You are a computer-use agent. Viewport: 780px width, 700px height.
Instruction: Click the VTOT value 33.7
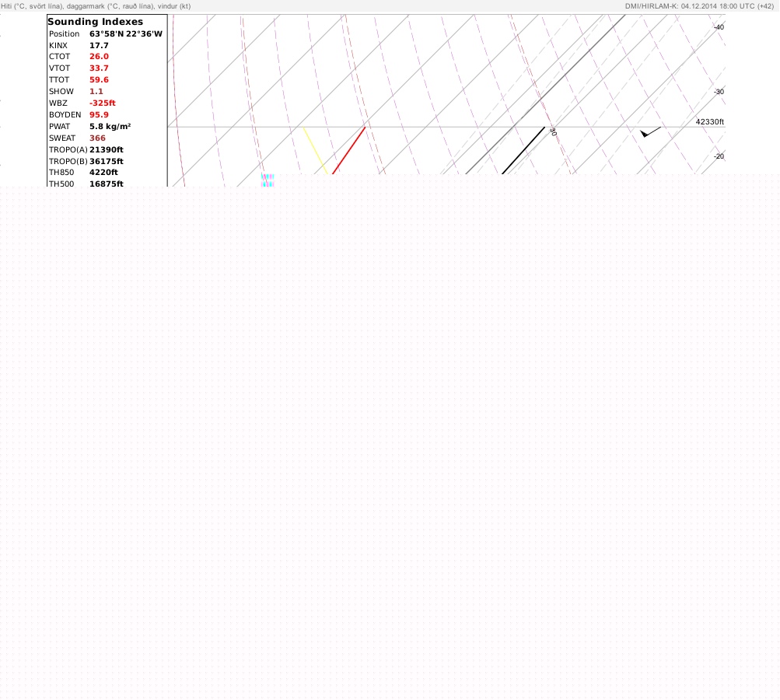tap(99, 68)
